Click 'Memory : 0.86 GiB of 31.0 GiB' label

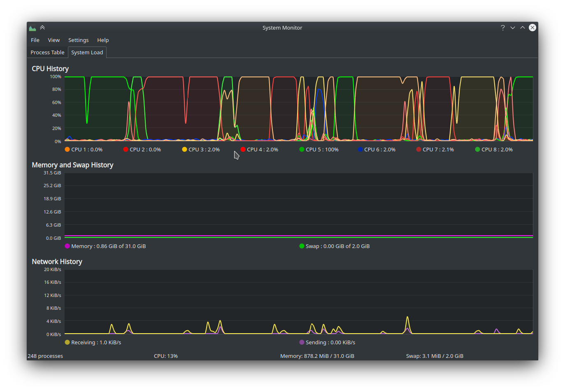(109, 246)
